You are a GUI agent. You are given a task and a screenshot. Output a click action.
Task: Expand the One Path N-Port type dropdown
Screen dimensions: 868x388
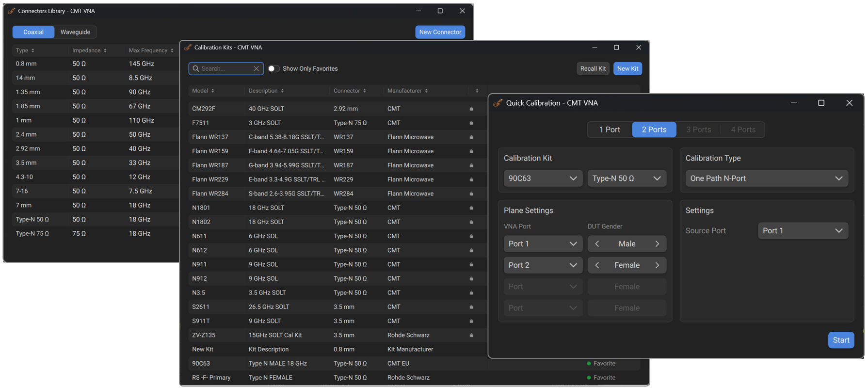pos(766,178)
